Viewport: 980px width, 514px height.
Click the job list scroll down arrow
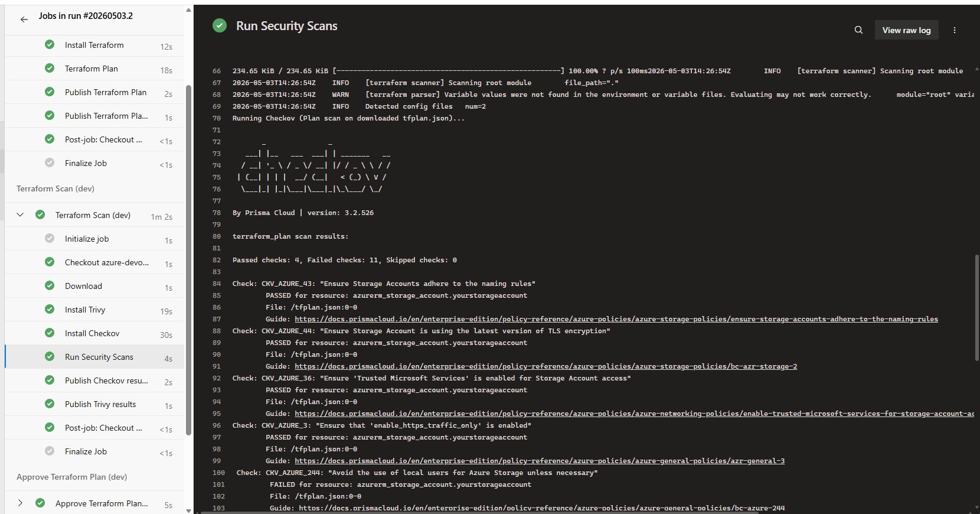click(188, 510)
